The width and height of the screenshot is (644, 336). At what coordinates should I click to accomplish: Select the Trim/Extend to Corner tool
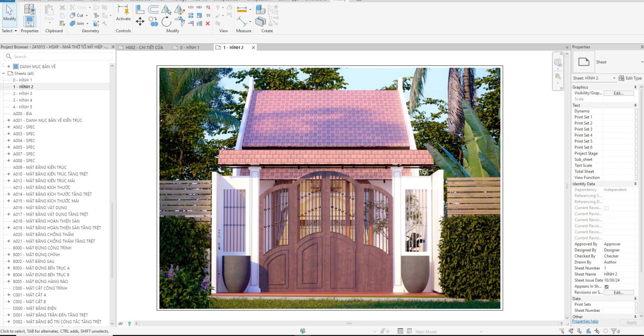[x=180, y=22]
